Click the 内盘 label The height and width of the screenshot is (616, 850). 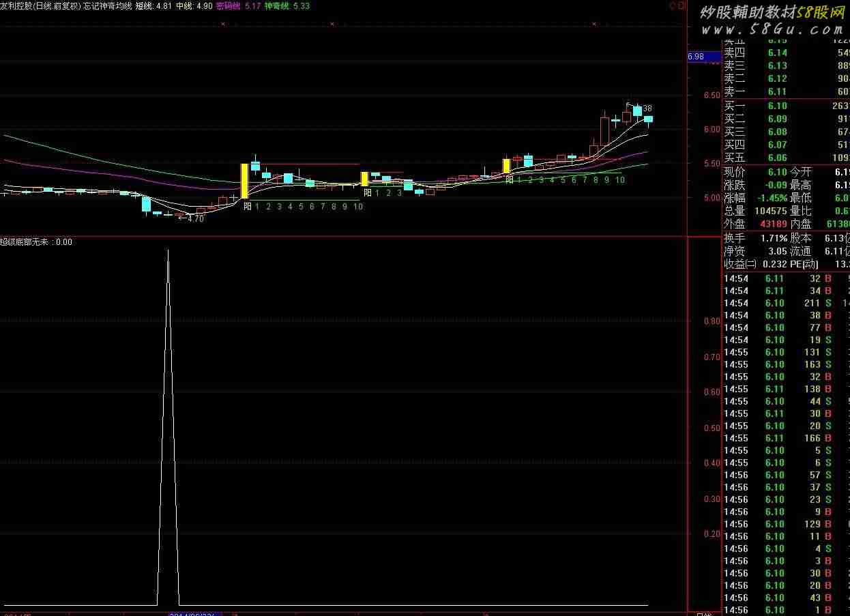click(801, 224)
